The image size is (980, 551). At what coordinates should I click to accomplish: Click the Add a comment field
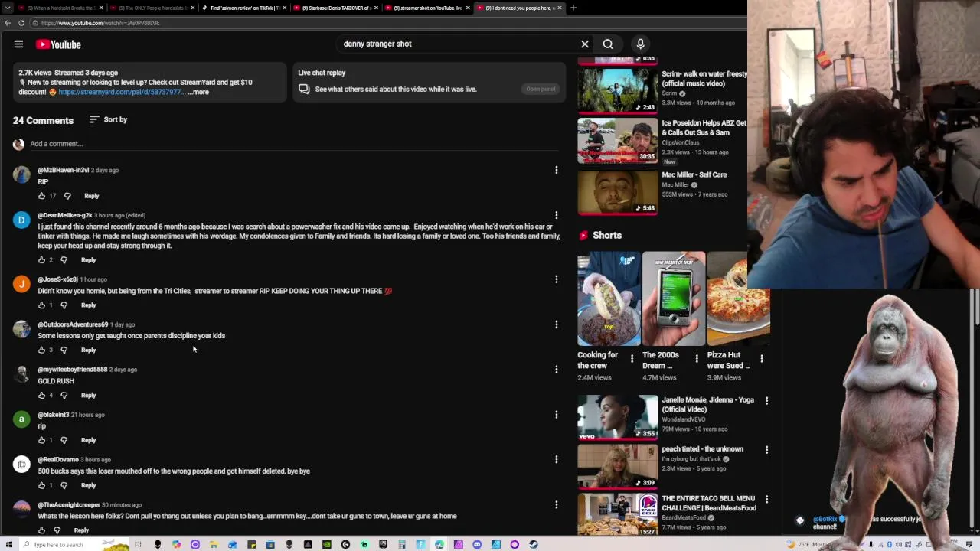point(291,144)
